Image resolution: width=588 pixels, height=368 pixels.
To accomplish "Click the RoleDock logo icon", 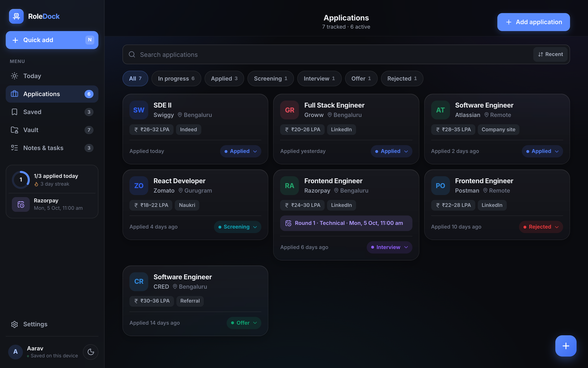I will click(x=16, y=16).
